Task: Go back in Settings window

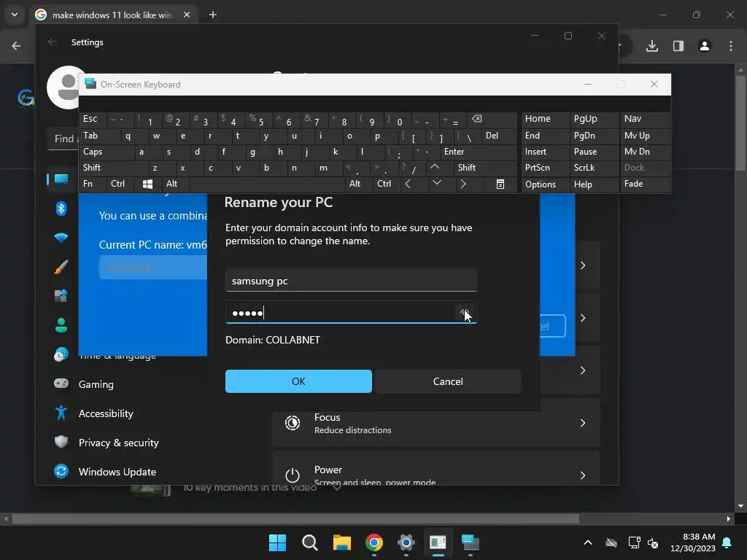Action: pos(53,42)
